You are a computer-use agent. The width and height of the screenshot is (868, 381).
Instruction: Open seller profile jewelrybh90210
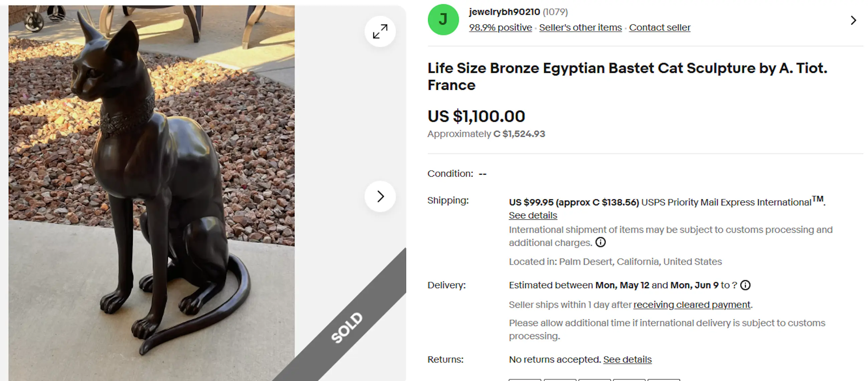point(504,12)
